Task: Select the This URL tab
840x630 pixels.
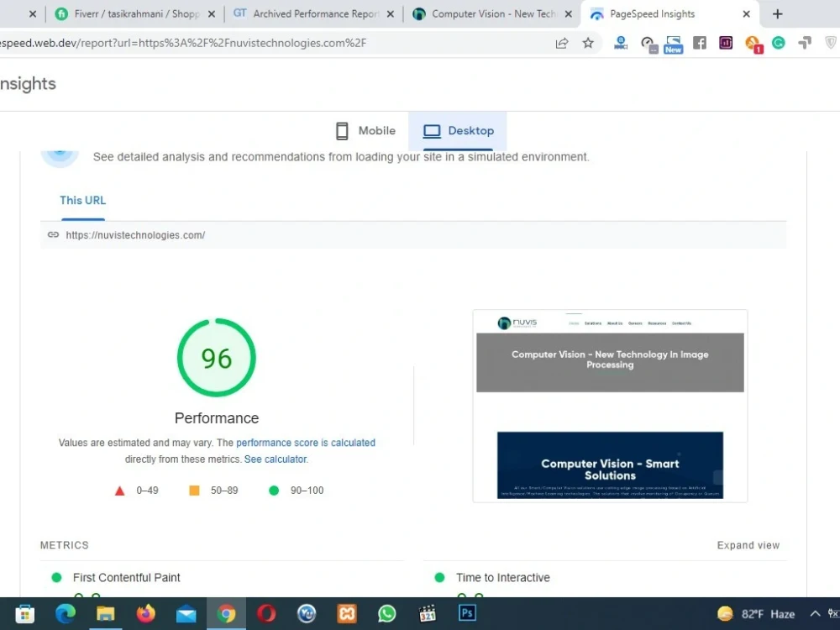Action: [83, 201]
